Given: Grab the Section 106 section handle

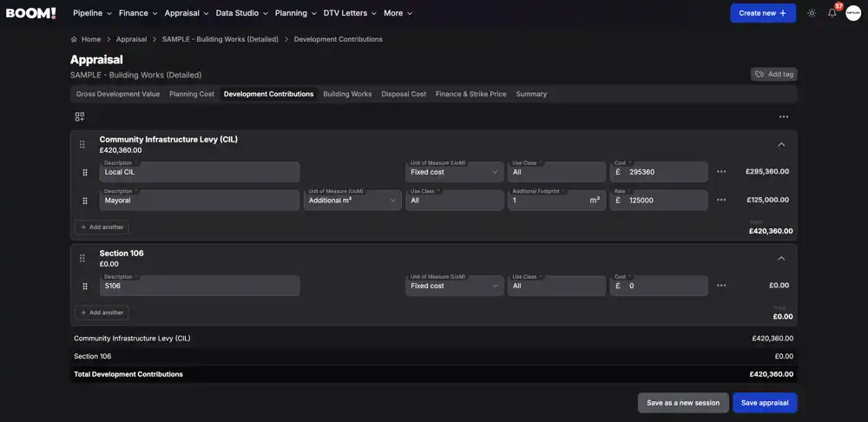Looking at the screenshot, I should [x=82, y=258].
